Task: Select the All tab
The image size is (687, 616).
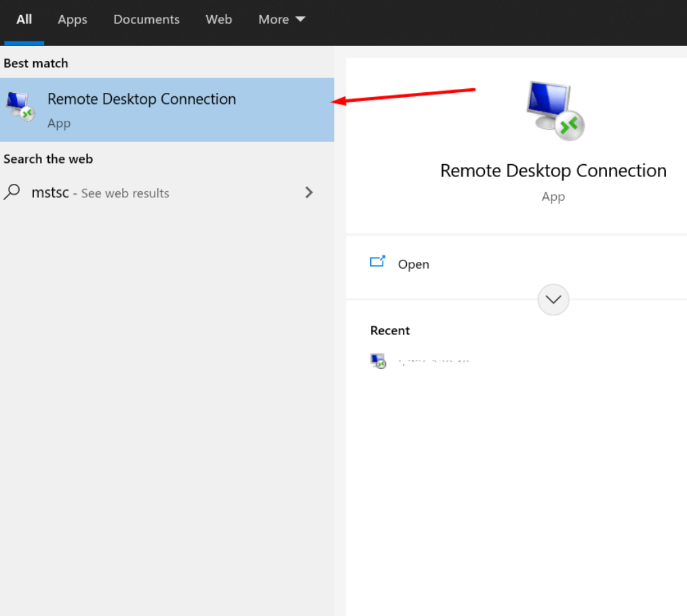Action: point(24,19)
